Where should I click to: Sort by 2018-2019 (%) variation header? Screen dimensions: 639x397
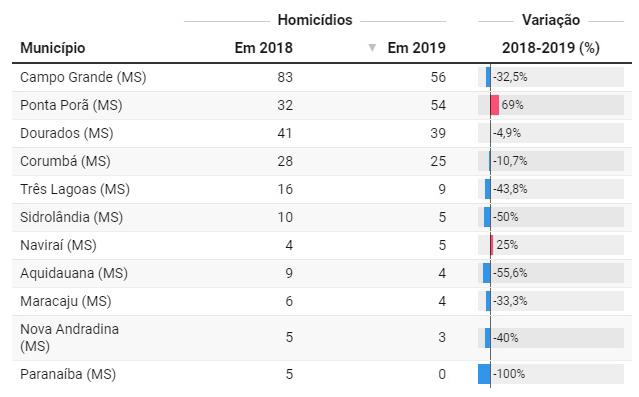551,48
